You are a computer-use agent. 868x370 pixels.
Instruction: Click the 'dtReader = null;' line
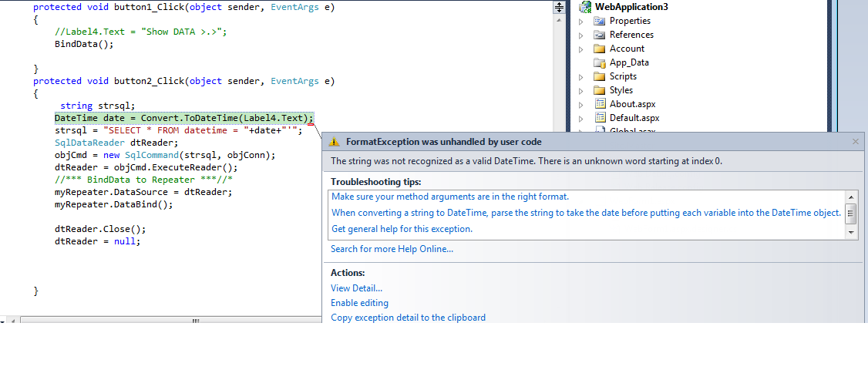coord(97,241)
